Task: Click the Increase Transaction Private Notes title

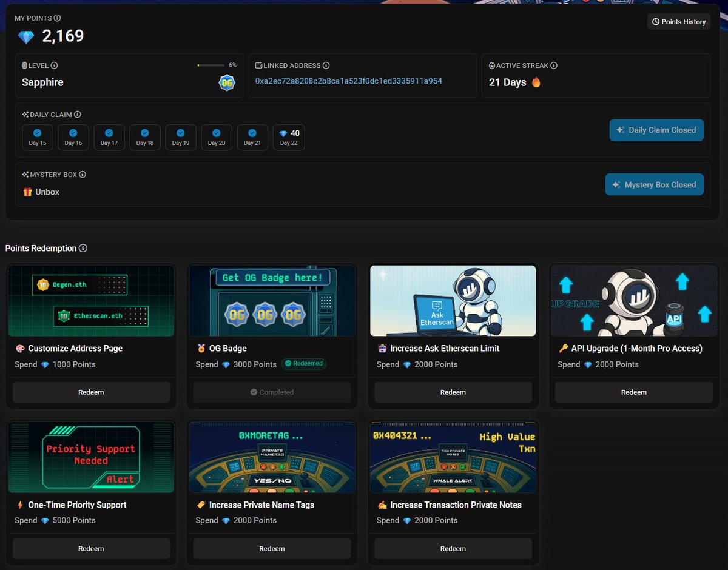Action: point(456,505)
